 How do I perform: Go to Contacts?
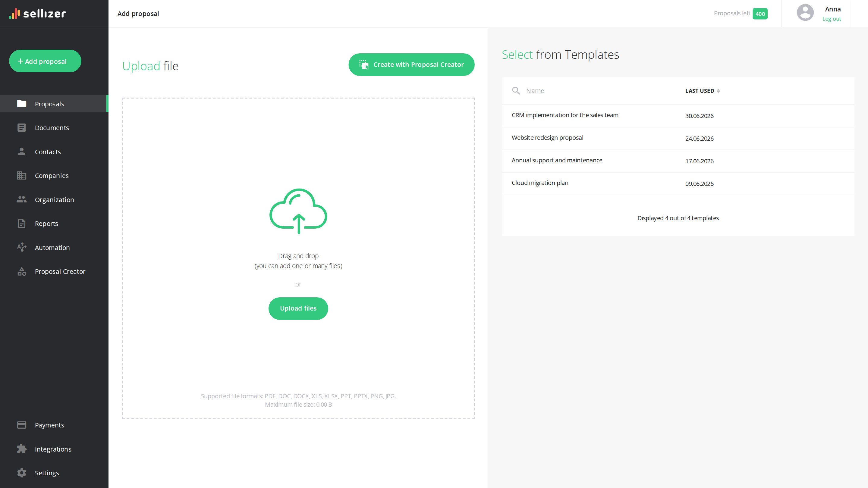coord(54,152)
